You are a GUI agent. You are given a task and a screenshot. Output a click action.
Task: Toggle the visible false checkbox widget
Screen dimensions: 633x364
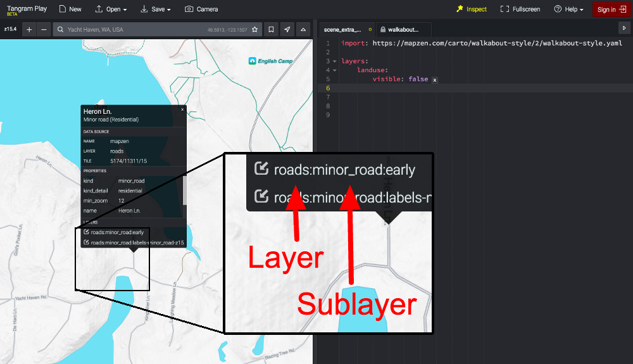(x=435, y=80)
